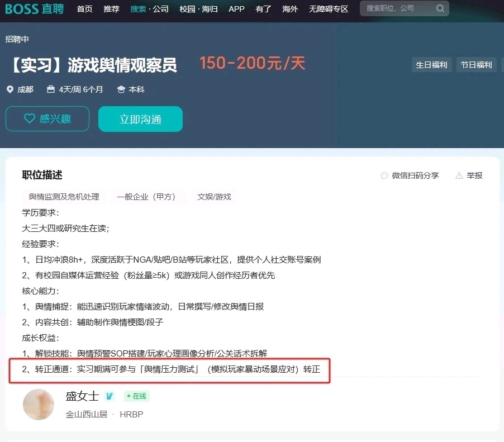Click the graduation cap icon beside 本科
The width and height of the screenshot is (504, 442).
[x=121, y=89]
